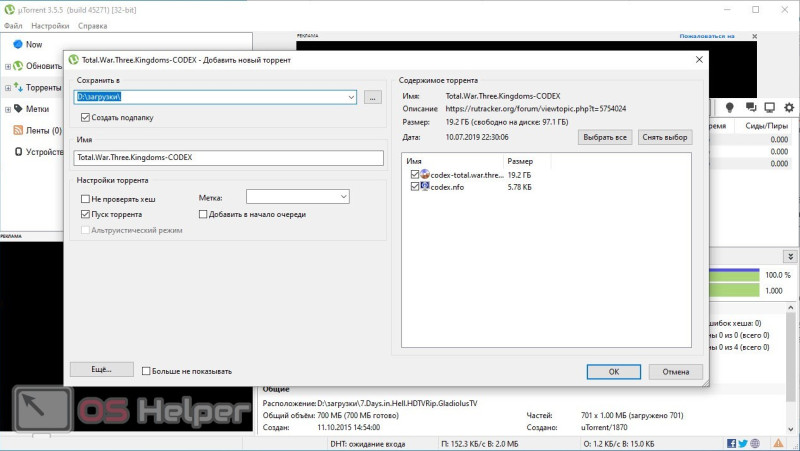Viewport: 800px width, 451px height.
Task: Select the Торренты arrows icon
Action: (x=18, y=87)
